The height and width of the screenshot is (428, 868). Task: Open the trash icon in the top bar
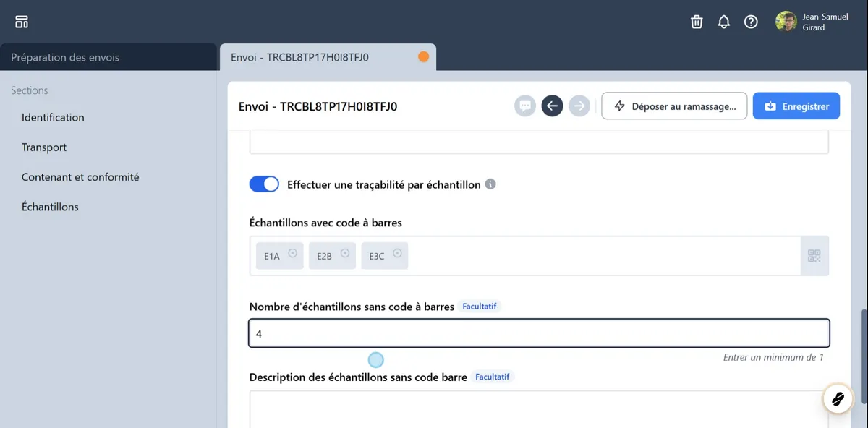pyautogui.click(x=696, y=22)
